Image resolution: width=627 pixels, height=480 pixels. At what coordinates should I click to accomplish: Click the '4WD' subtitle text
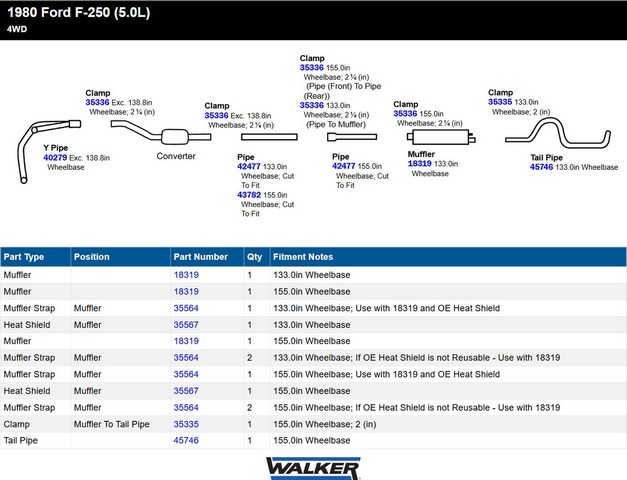(17, 29)
